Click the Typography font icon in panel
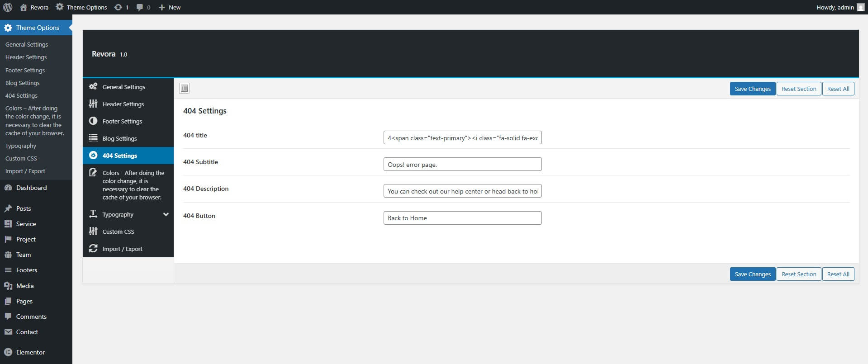This screenshot has width=868, height=364. (x=93, y=214)
